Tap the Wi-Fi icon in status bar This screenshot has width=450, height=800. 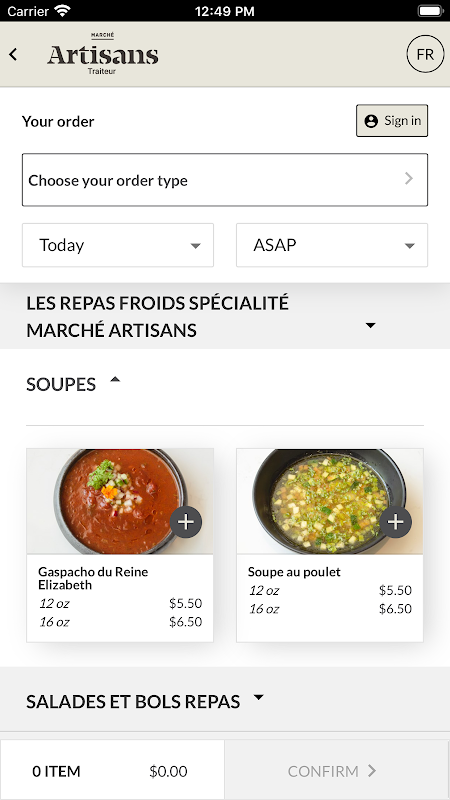coord(63,10)
